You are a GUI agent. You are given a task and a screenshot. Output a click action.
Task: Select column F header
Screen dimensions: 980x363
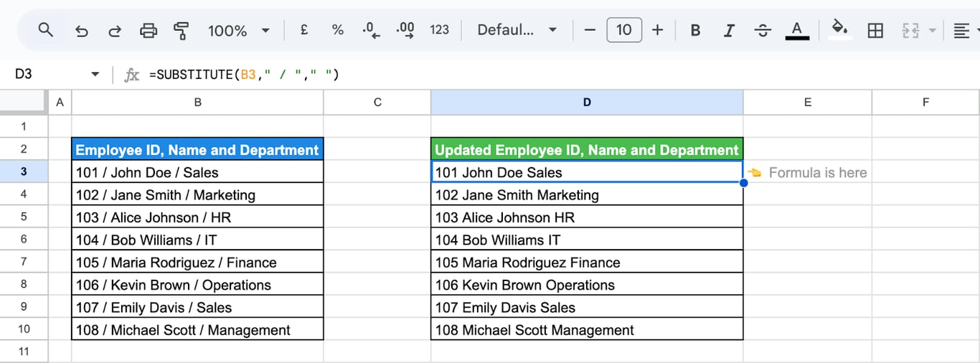pos(925,103)
